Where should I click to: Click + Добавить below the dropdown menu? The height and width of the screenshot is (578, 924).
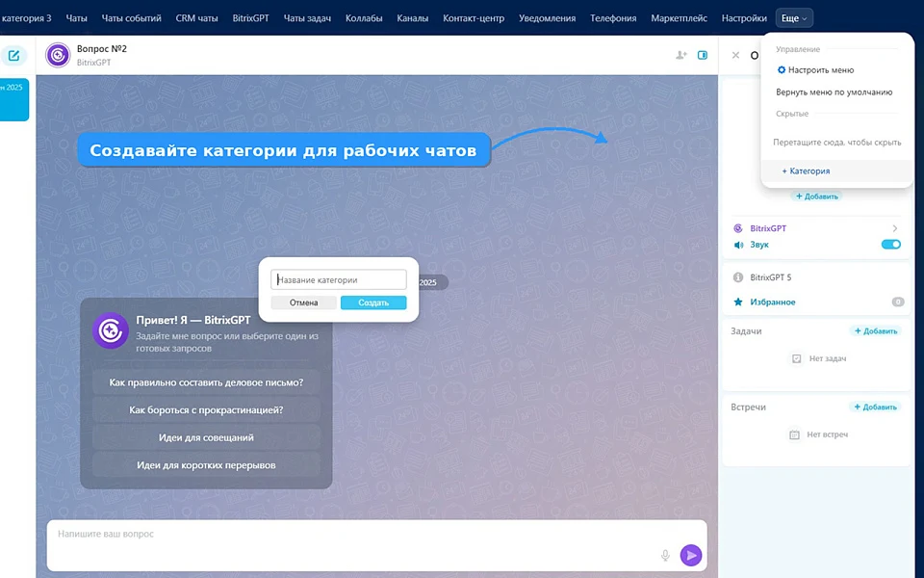coord(817,196)
